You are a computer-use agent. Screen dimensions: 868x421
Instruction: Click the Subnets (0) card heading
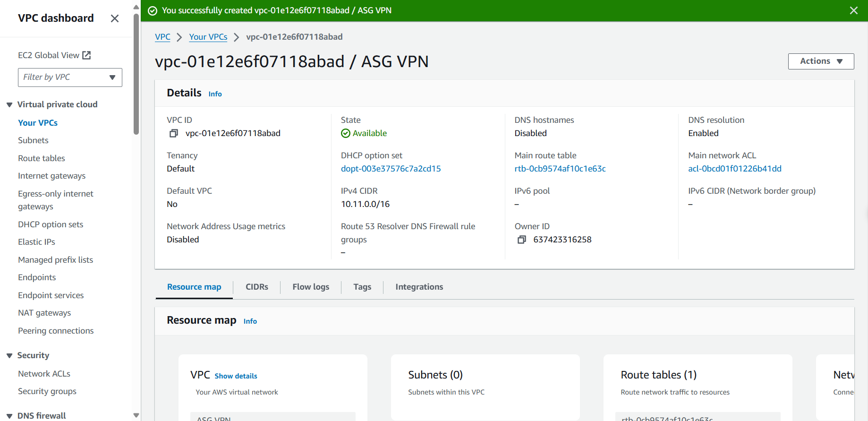tap(435, 375)
